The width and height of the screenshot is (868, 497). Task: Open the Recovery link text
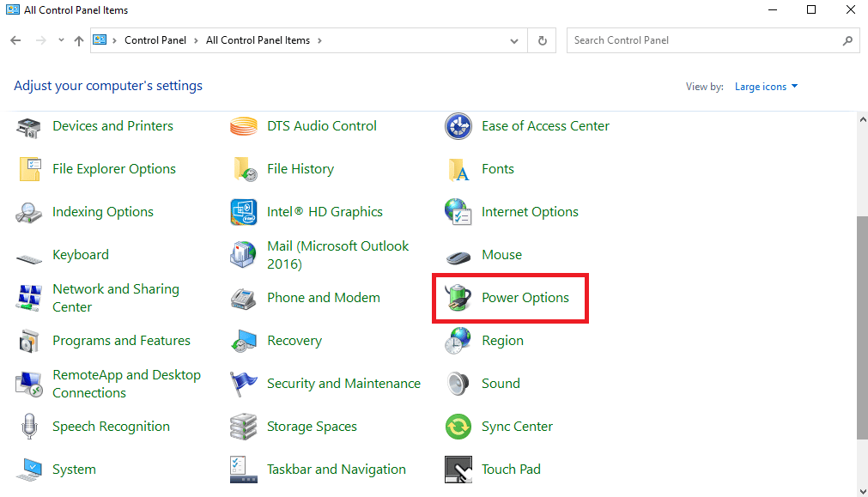(x=294, y=341)
